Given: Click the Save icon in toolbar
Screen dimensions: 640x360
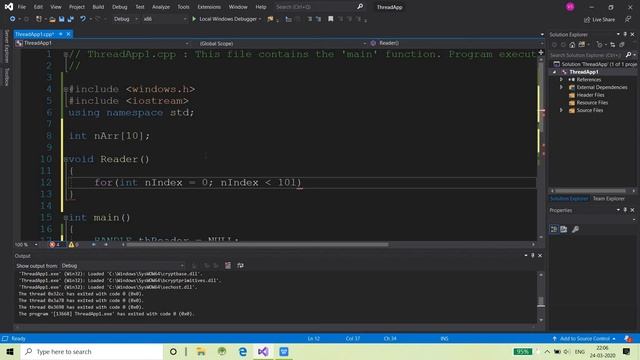Looking at the screenshot, I should click(61, 19).
